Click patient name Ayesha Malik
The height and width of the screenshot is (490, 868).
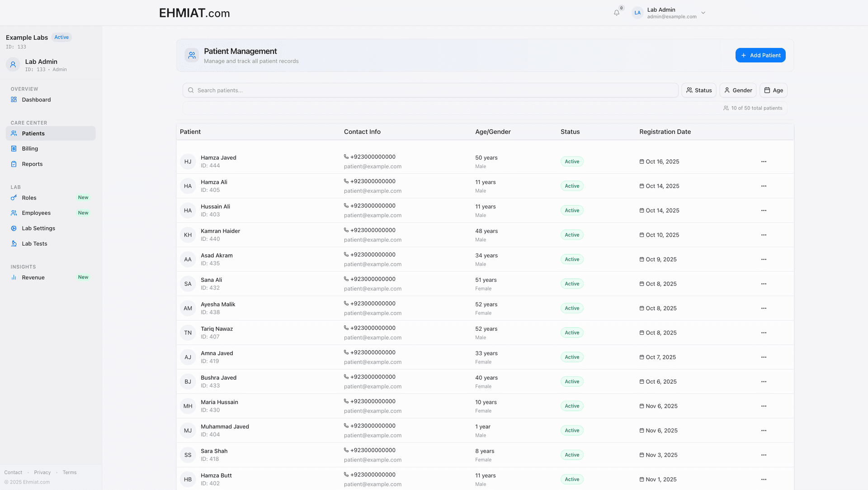[x=218, y=304]
